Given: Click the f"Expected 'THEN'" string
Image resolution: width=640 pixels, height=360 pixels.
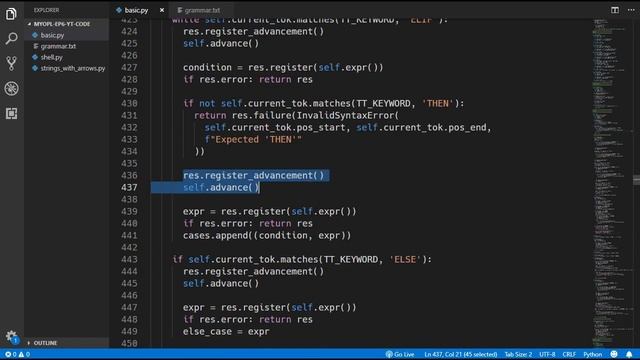Looking at the screenshot, I should (x=253, y=140).
